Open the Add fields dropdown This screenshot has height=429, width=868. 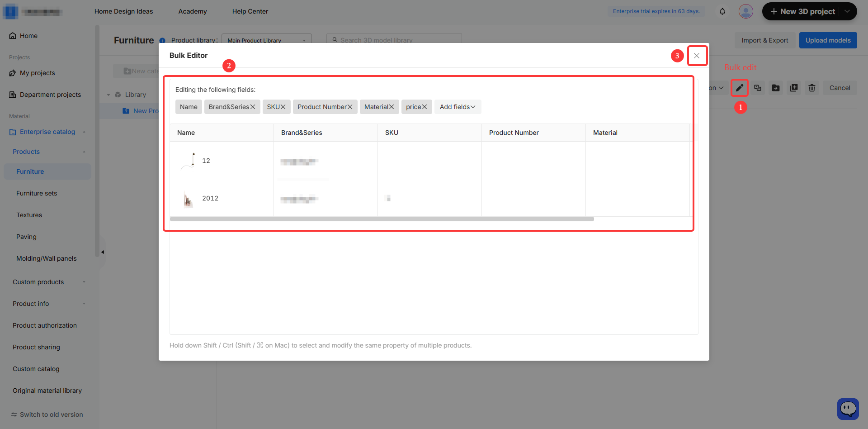pyautogui.click(x=458, y=107)
